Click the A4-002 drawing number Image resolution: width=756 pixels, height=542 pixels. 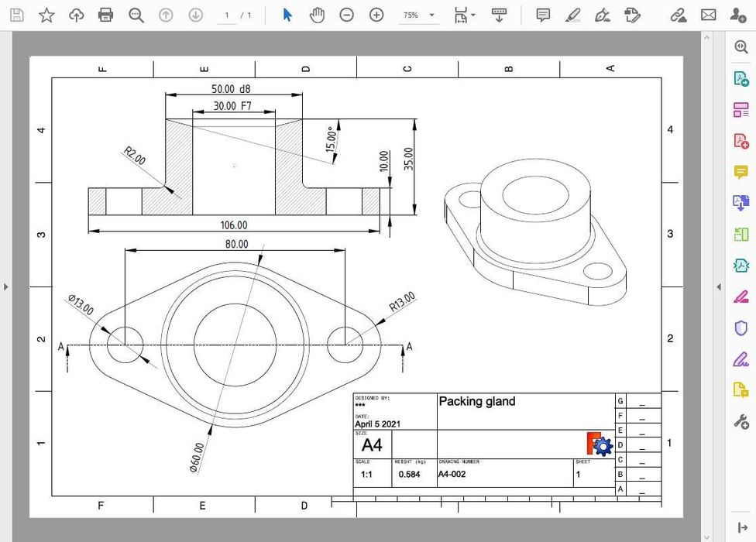452,474
